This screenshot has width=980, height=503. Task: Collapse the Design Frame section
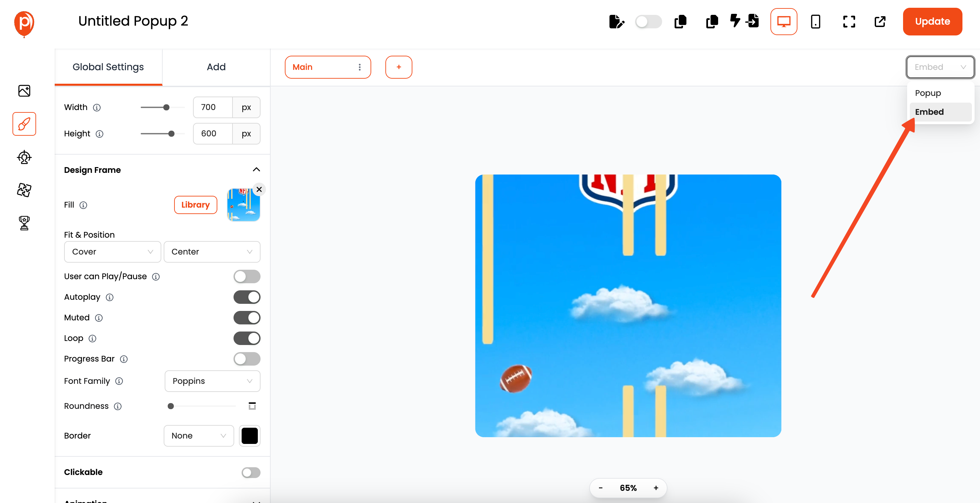pos(256,170)
